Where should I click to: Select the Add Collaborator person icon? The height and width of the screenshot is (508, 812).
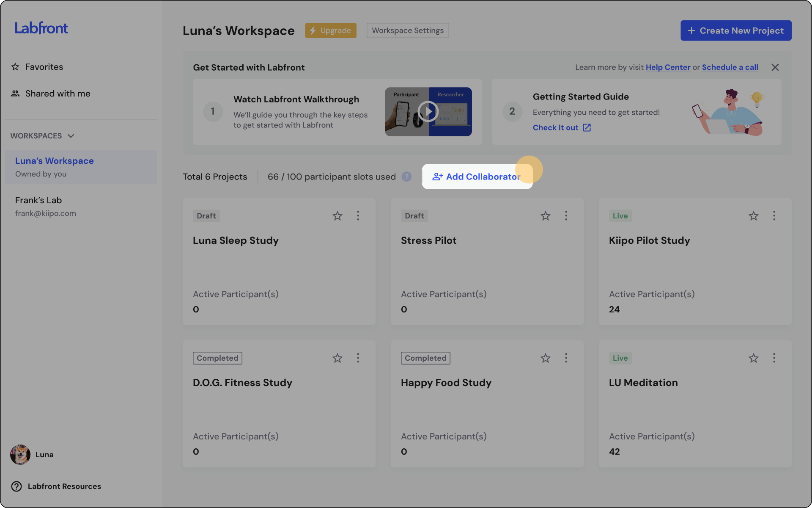click(437, 177)
